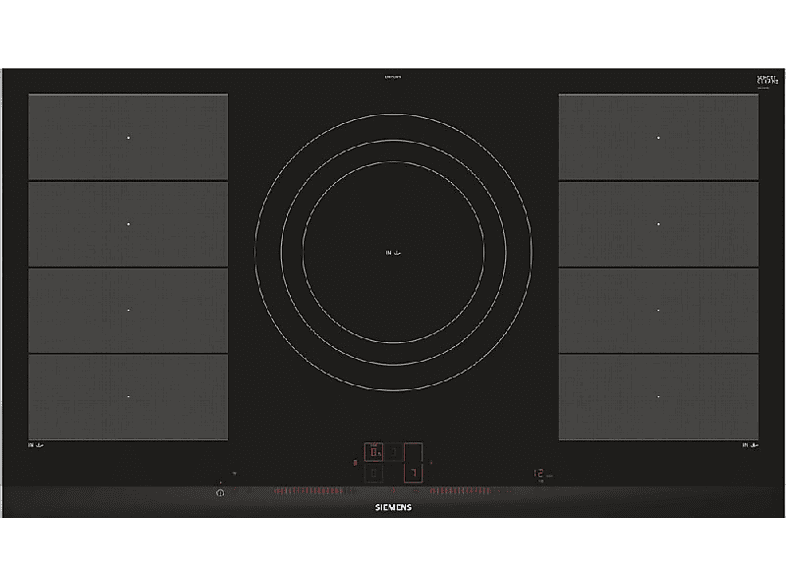Click the small Siemens logo at top

pos(393,75)
